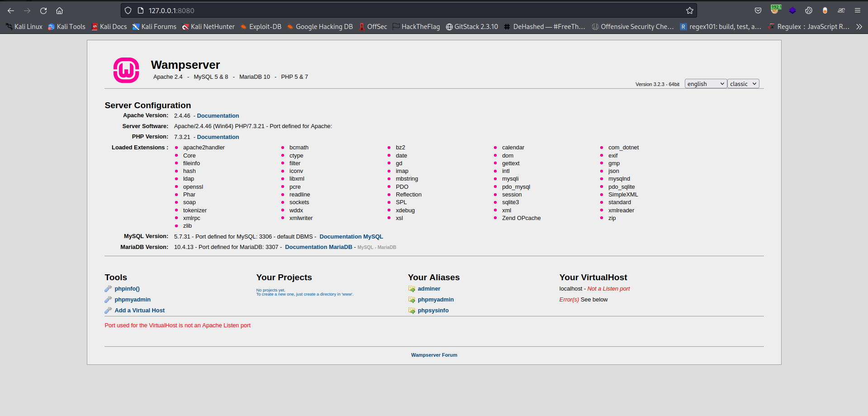Open Documentation MariaDB link
Viewport: 868px width, 416px height.
coord(318,247)
